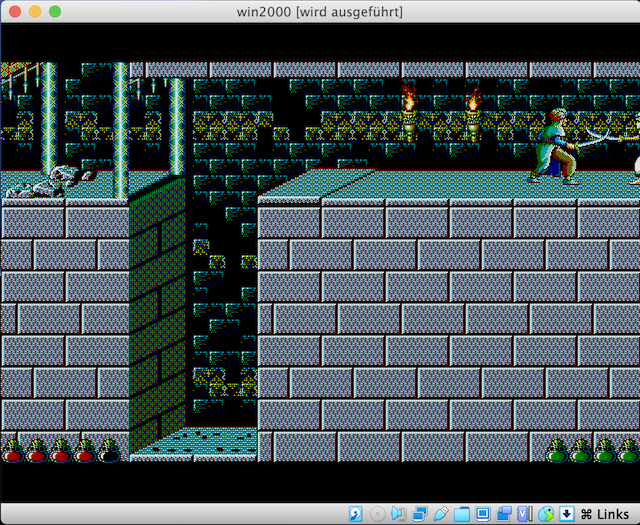The height and width of the screenshot is (525, 640).
Task: Click the first green enemy health flask
Action: point(557,451)
